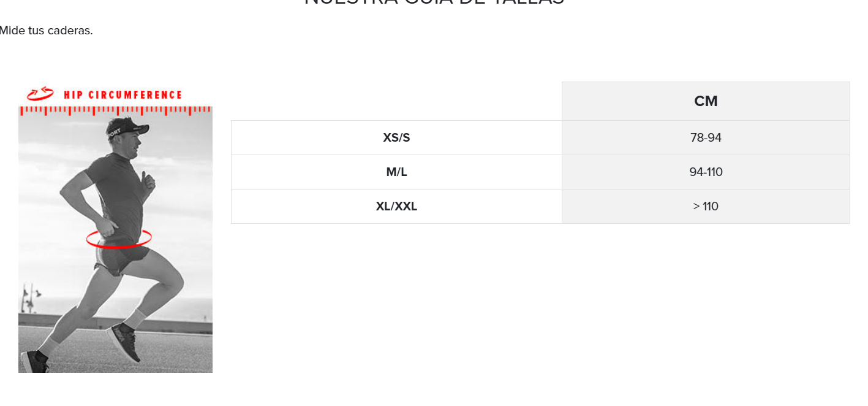Screen dimensions: 868x406
Task: Click the red hip circumference arrows icon
Action: click(40, 94)
